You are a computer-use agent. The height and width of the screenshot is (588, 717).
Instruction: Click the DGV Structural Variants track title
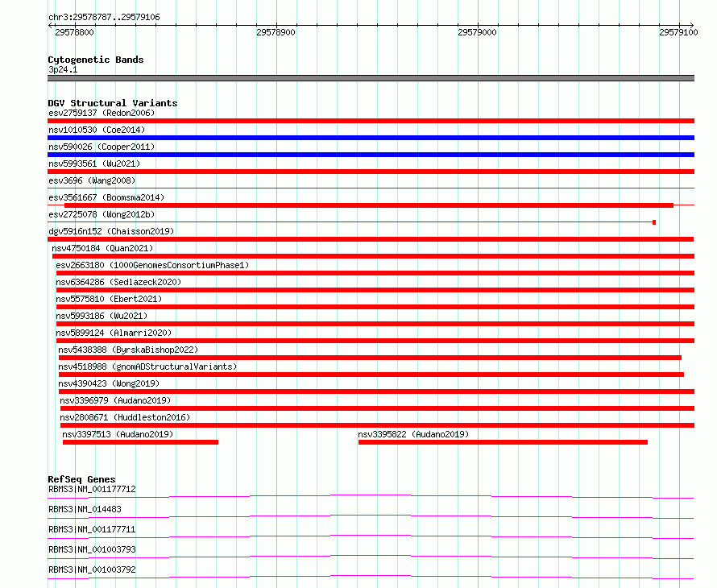113,103
